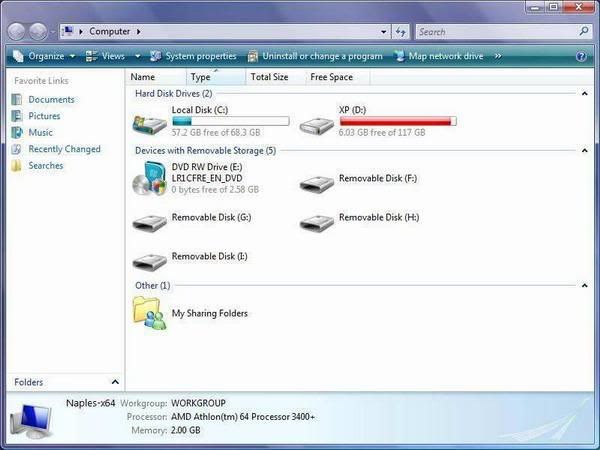Image resolution: width=600 pixels, height=450 pixels.
Task: Collapse the Other group
Action: point(584,285)
